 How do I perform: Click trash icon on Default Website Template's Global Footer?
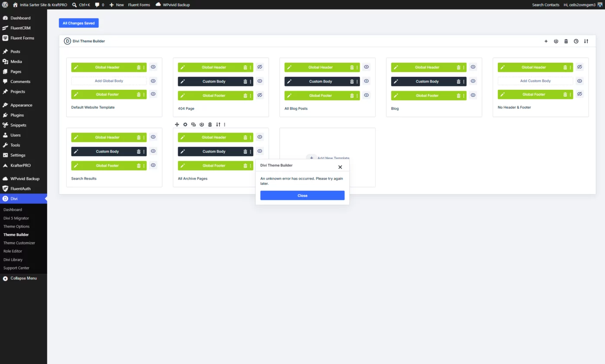[x=139, y=94]
